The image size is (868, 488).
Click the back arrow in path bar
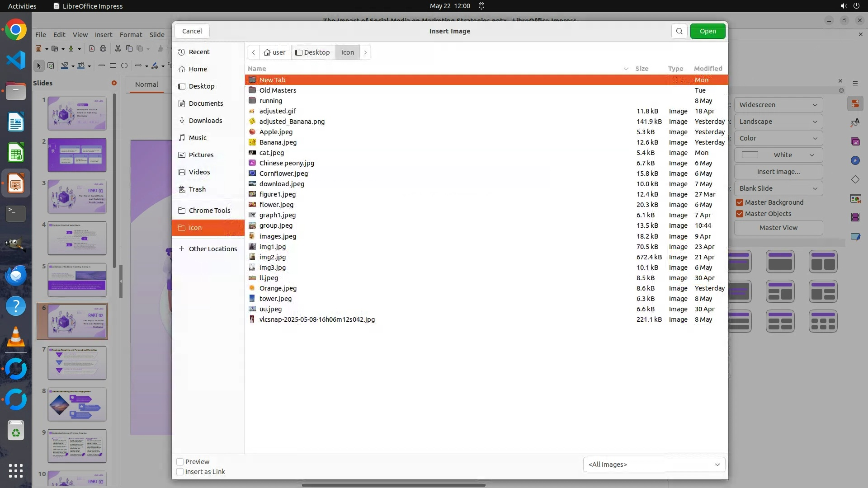point(254,52)
